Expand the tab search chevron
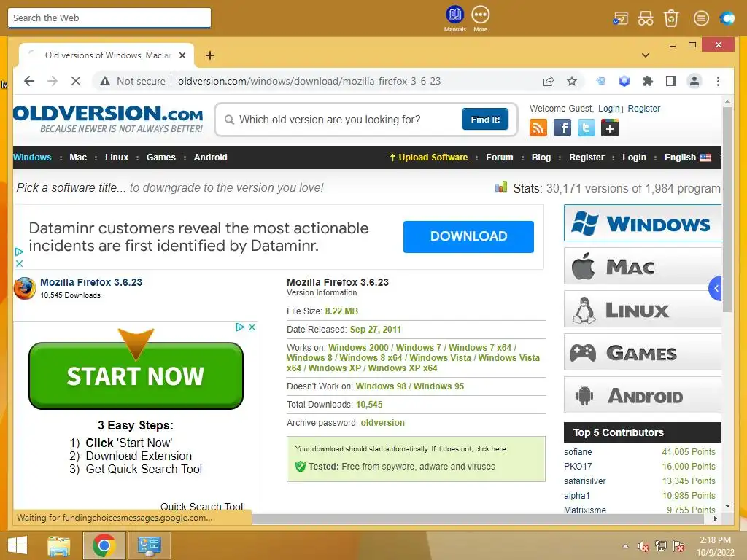Image resolution: width=747 pixels, height=560 pixels. point(645,55)
